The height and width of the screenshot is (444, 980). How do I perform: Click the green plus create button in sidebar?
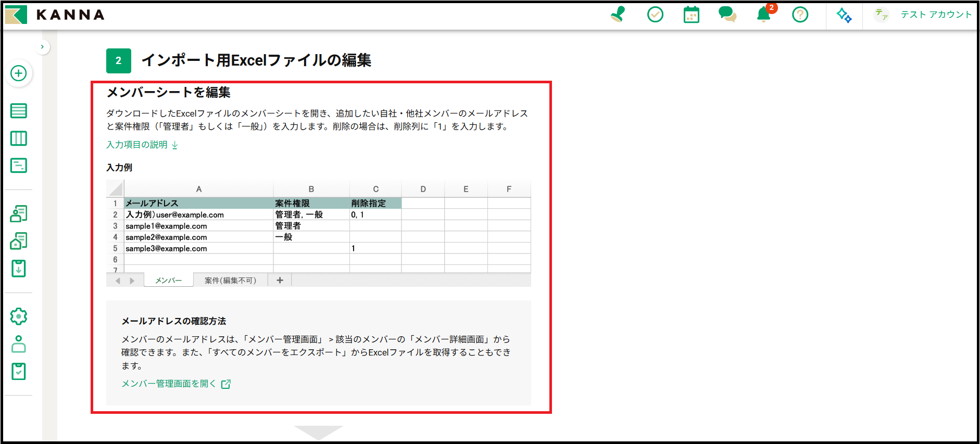coord(19,73)
